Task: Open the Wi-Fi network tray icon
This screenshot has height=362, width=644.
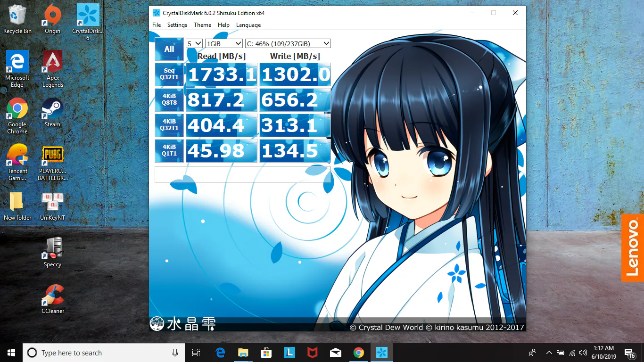Action: (x=572, y=353)
